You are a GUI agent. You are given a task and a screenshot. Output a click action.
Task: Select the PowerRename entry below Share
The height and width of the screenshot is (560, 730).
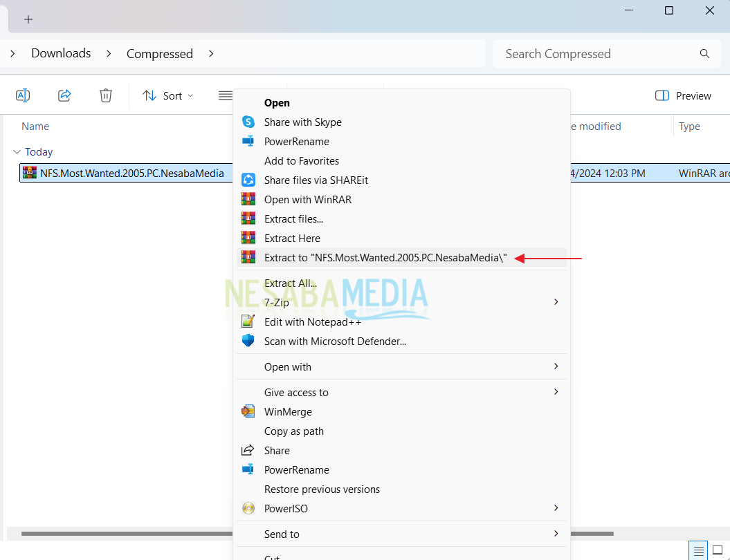point(401,470)
